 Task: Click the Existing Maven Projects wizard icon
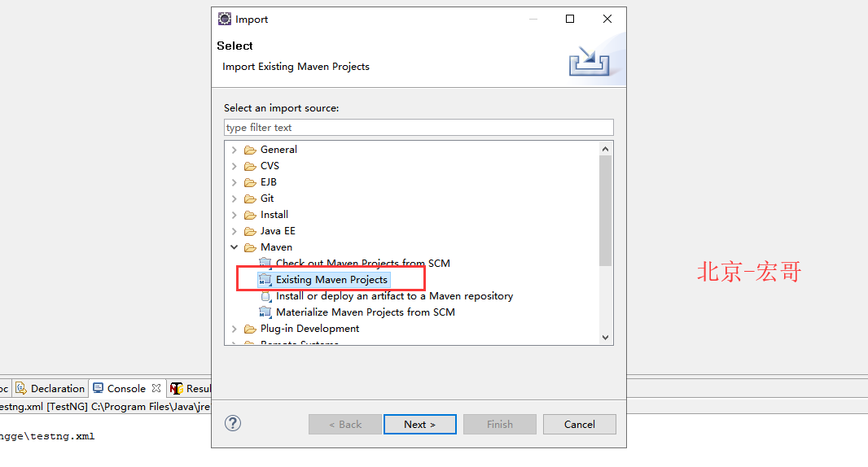tap(265, 280)
